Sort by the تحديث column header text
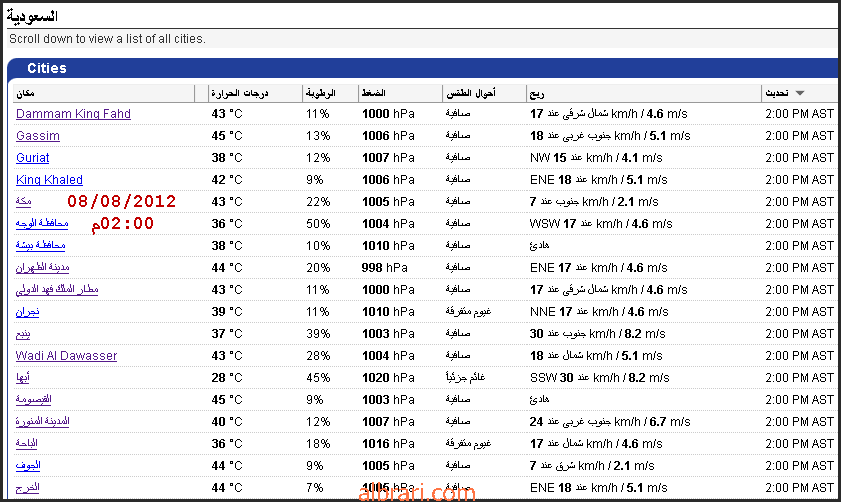This screenshot has height=502, width=841. click(x=777, y=93)
